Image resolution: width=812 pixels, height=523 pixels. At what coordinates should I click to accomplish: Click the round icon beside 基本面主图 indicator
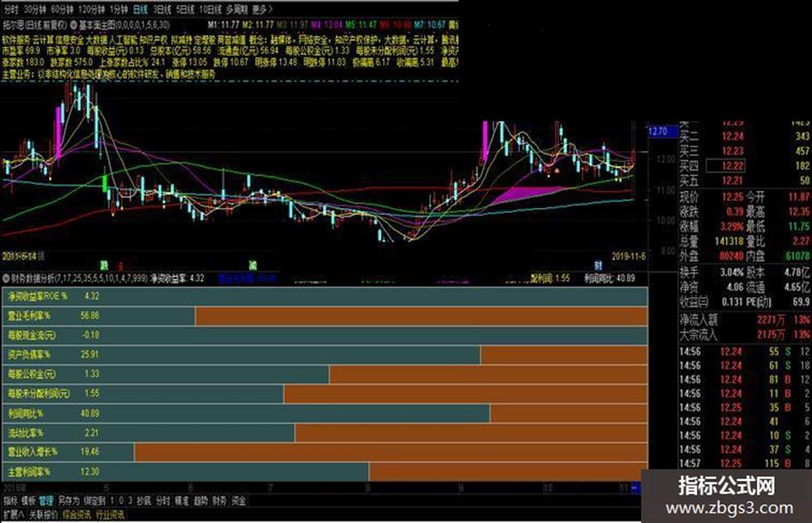coord(73,24)
